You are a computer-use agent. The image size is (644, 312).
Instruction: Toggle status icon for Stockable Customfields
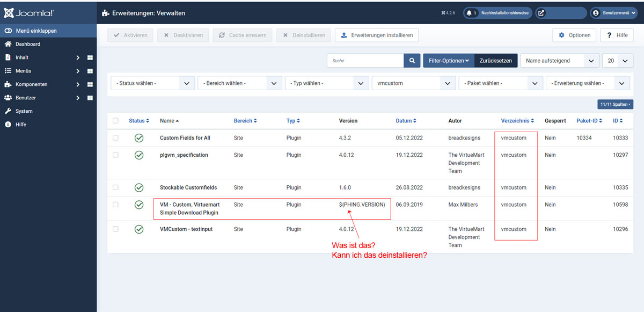139,187
